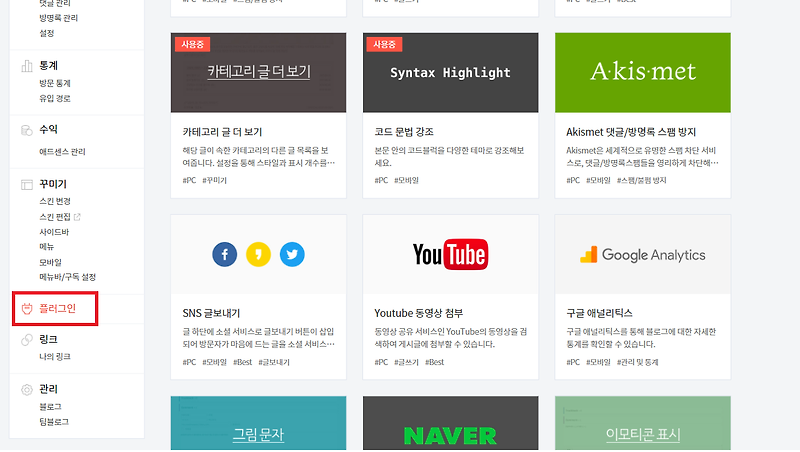The height and width of the screenshot is (452, 800).
Task: Open 방문 통계 page
Action: [x=55, y=83]
